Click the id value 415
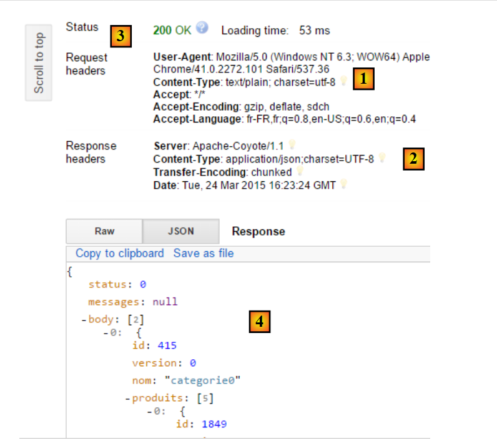This screenshot has height=448, width=497. tap(167, 345)
